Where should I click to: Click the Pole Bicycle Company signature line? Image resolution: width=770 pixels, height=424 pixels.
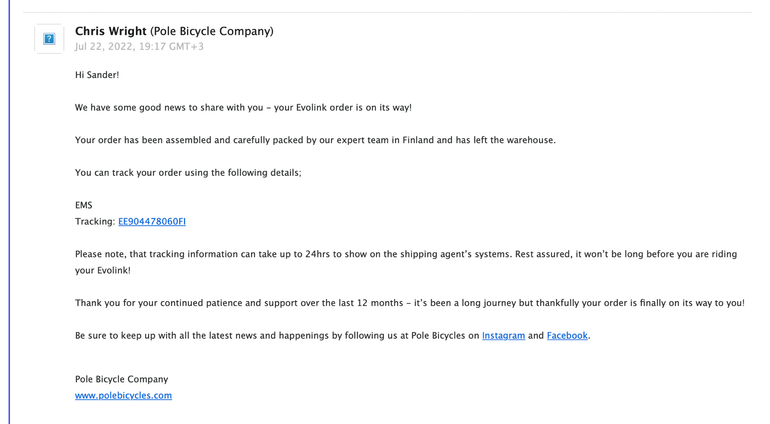[121, 379]
